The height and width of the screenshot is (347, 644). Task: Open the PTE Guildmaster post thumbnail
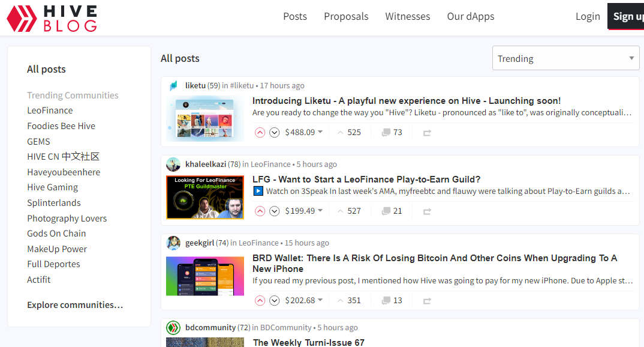point(205,198)
